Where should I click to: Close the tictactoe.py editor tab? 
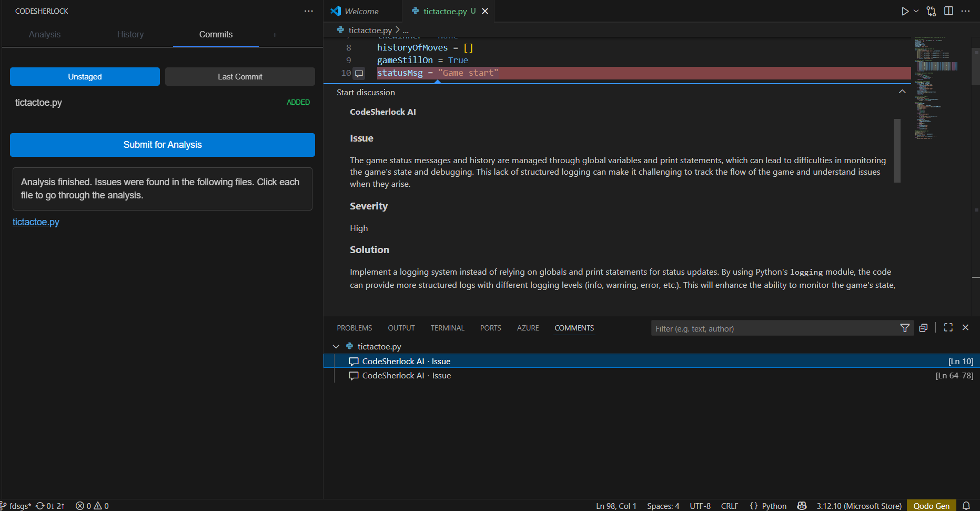click(x=485, y=11)
